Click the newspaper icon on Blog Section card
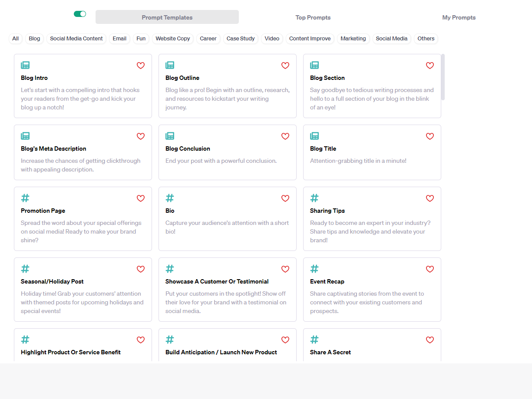 coord(314,64)
